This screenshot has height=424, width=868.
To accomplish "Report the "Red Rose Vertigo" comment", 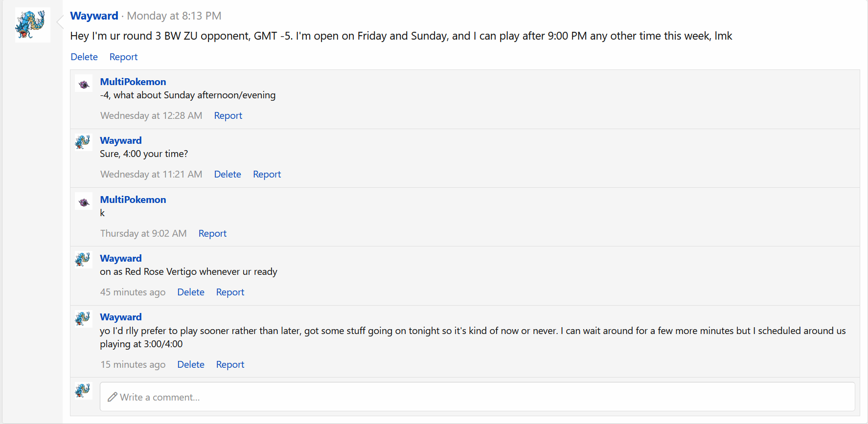I will 230,292.
